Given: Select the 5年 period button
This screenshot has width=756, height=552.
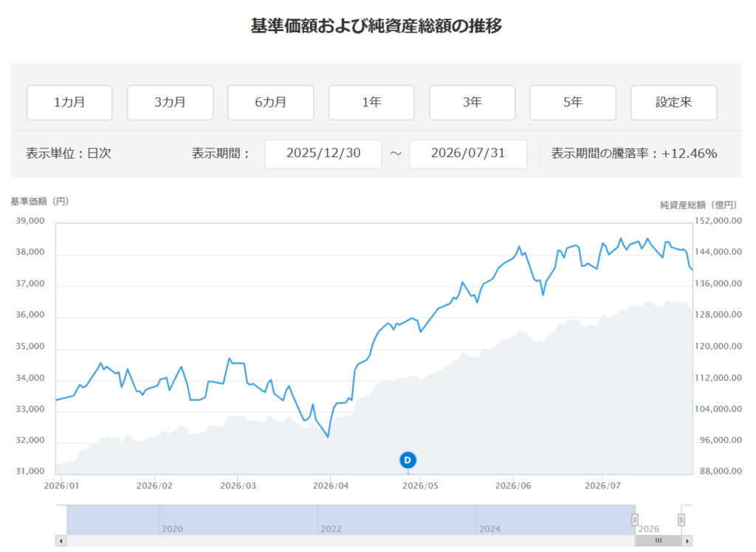Looking at the screenshot, I should click(573, 102).
